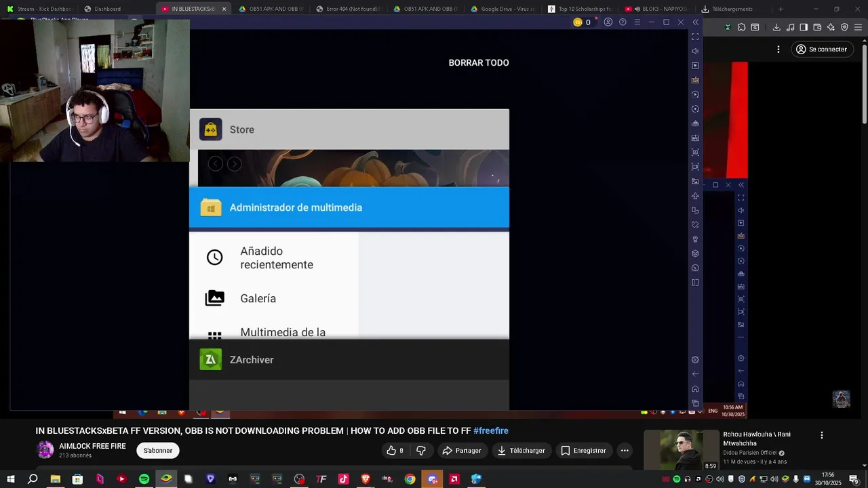Click the Galería pictures icon
Image resolution: width=868 pixels, height=488 pixels.
pos(215,298)
